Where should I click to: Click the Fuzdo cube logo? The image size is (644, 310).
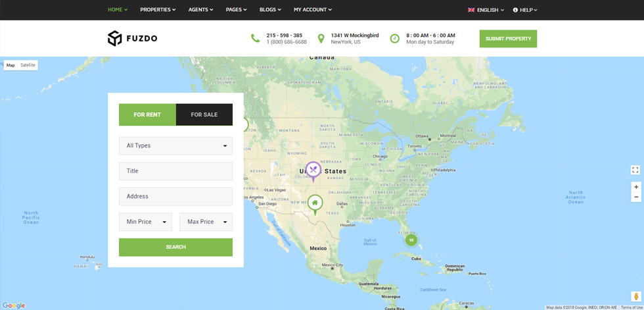pyautogui.click(x=114, y=38)
